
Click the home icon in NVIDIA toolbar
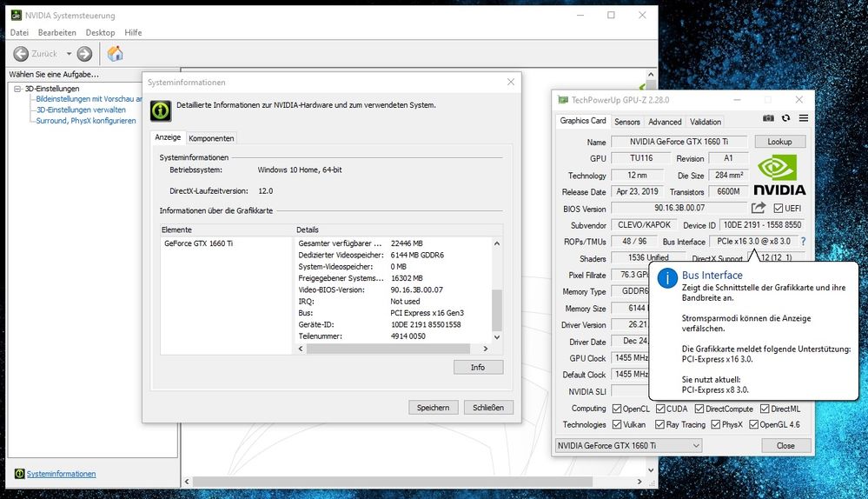(115, 54)
